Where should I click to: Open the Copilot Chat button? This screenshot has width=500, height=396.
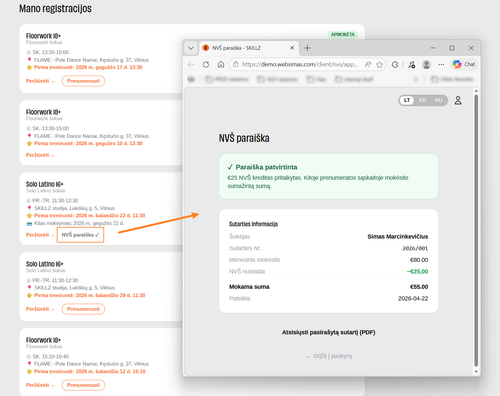point(464,64)
